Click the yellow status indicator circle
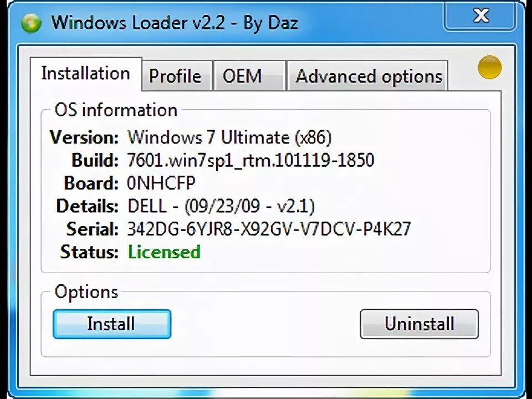The width and height of the screenshot is (532, 399). click(489, 67)
